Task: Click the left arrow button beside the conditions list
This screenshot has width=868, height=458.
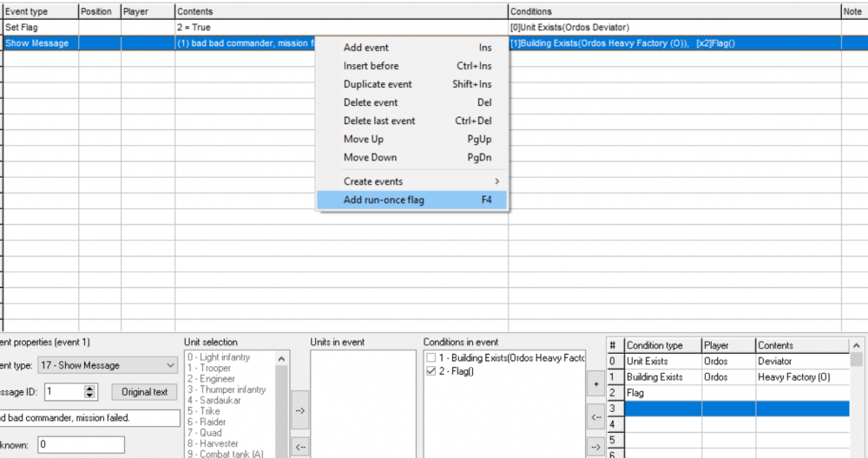Action: [x=595, y=417]
